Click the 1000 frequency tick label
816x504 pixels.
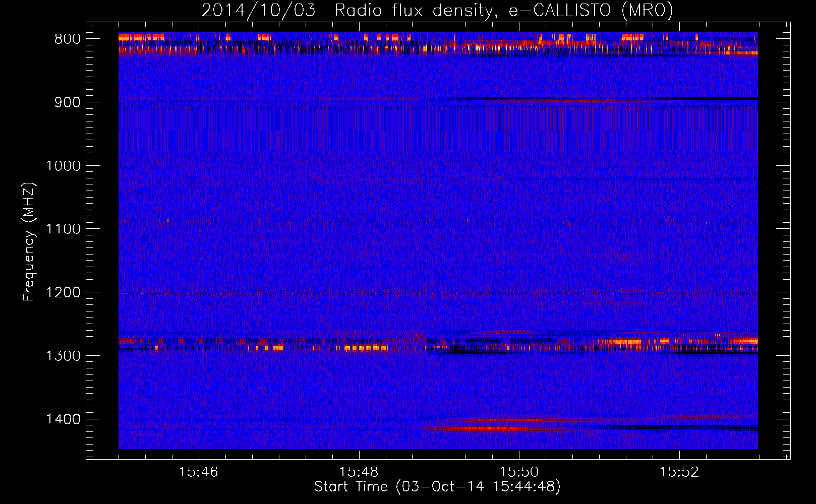[x=63, y=166]
